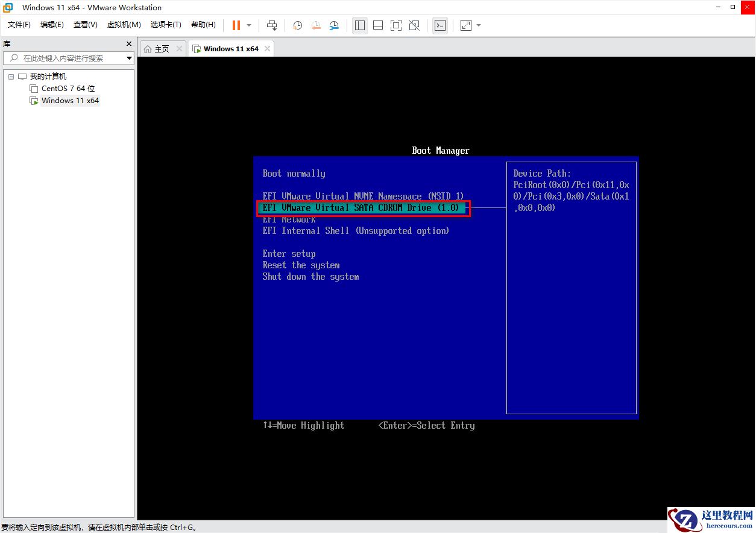Close the 库 library panel
Viewport: 756px width, 533px height.
(x=128, y=43)
